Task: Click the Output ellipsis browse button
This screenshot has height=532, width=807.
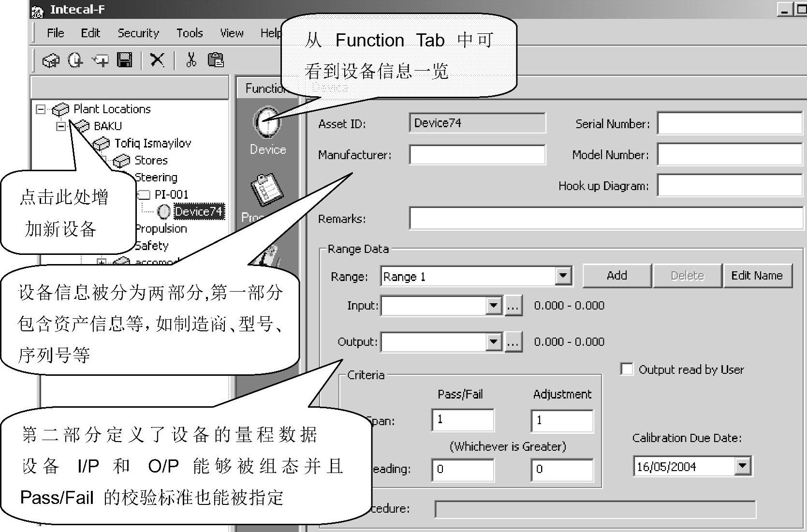Action: tap(513, 342)
